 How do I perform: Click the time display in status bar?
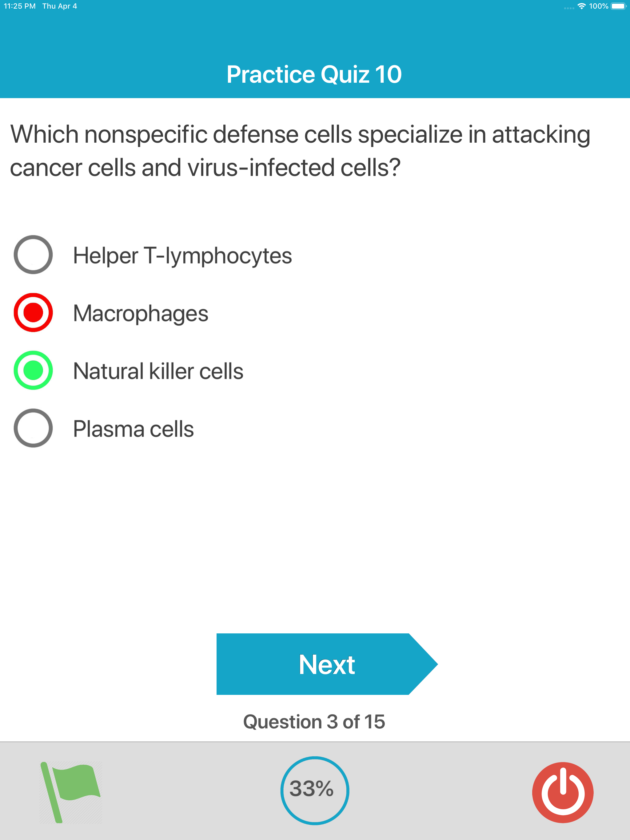click(x=20, y=6)
